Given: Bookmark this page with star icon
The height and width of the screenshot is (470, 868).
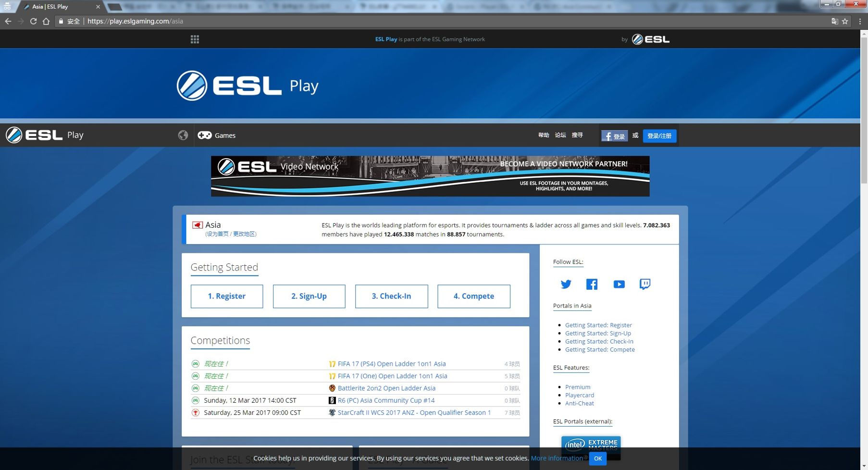Looking at the screenshot, I should 845,21.
